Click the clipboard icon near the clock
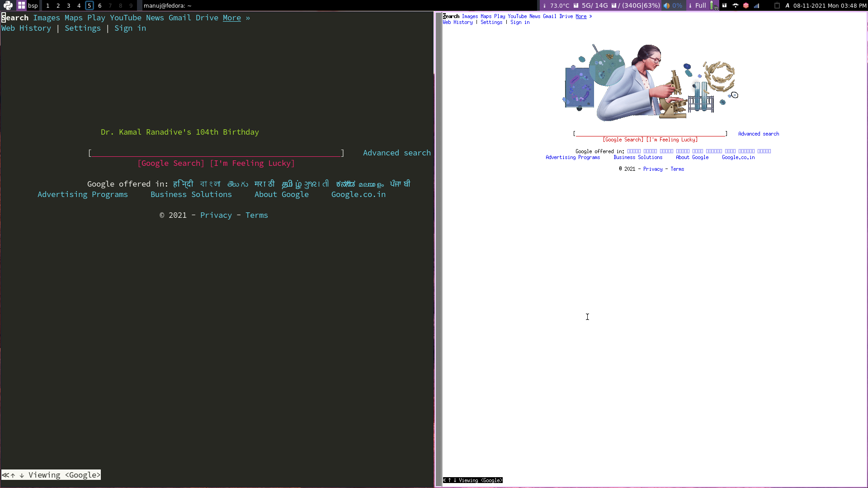Screen dimensions: 868x488 pos(777,5)
